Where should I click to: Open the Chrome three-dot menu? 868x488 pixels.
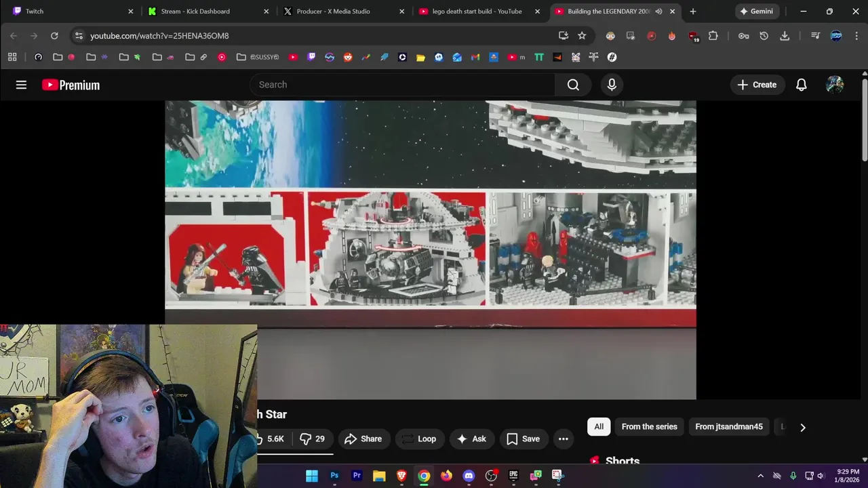(855, 36)
